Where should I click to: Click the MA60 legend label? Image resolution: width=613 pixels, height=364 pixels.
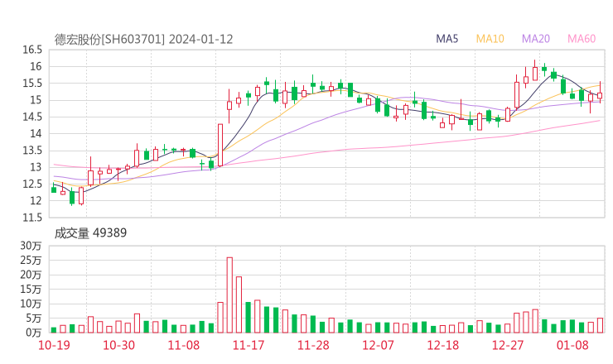click(x=582, y=39)
